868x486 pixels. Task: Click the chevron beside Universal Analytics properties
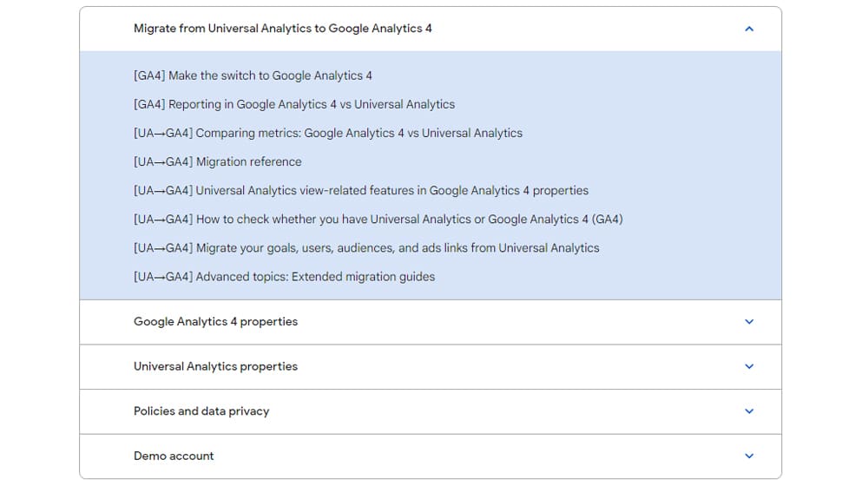point(749,366)
